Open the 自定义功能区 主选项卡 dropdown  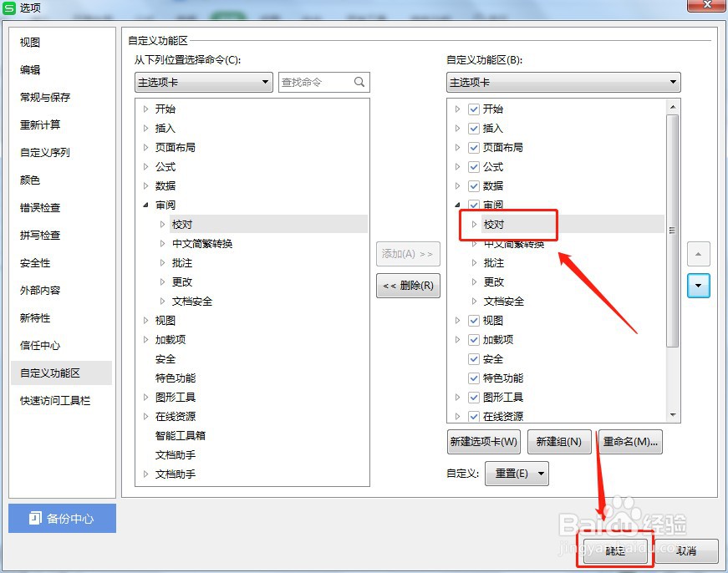[563, 82]
